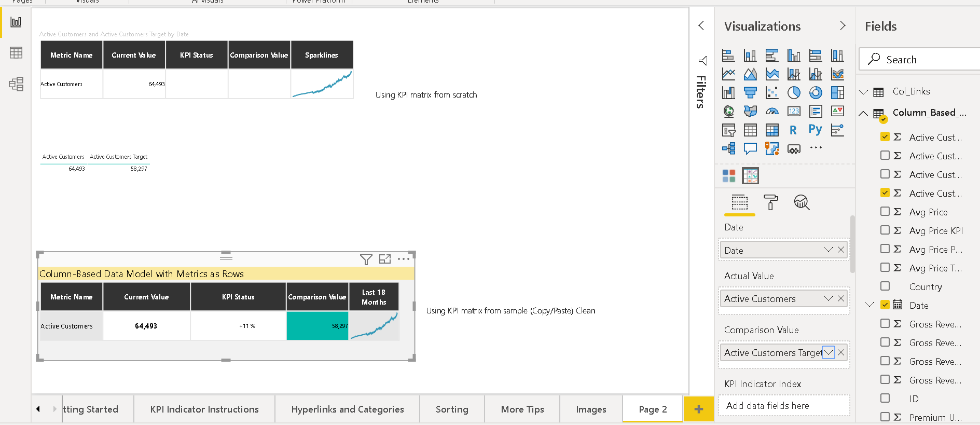This screenshot has width=980, height=425.
Task: Insert the decomposition tree visual
Action: pos(728,149)
